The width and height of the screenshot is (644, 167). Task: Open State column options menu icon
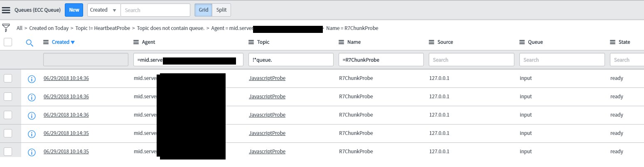pos(612,42)
